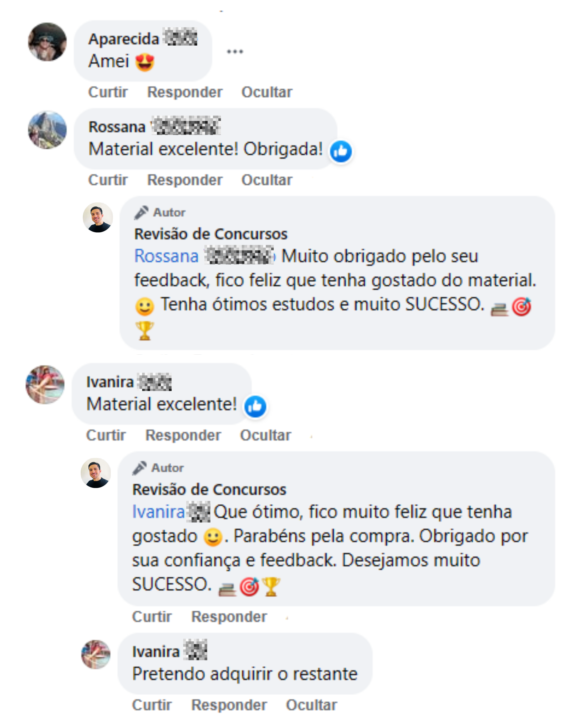Like Aparecida's comment with Curtir
The image size is (582, 728).
tap(108, 92)
